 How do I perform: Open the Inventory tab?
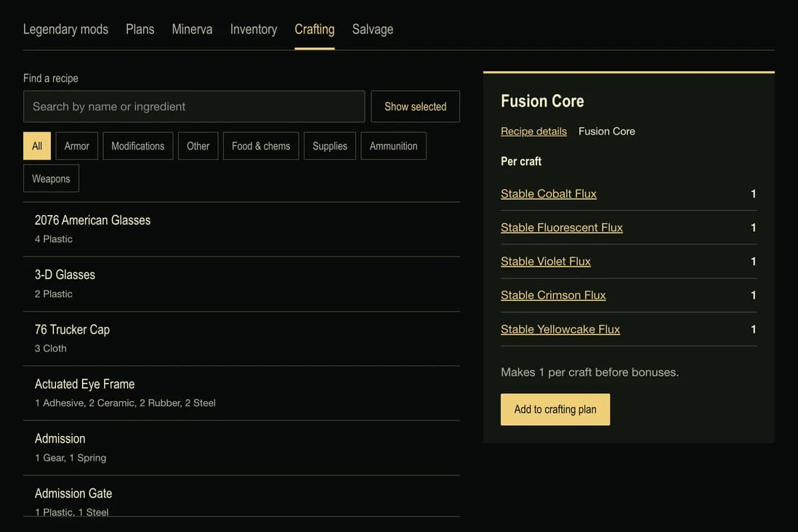click(254, 30)
